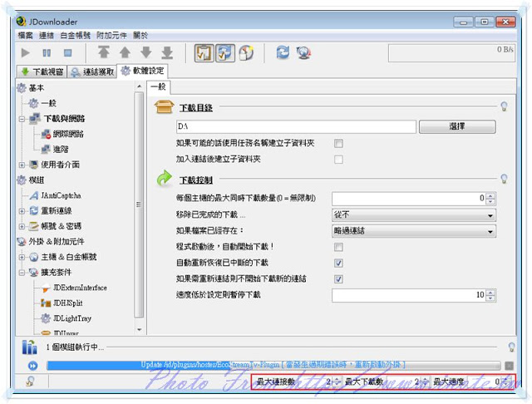Switch to the 連結獲取 tab
This screenshot has width=532, height=404.
[x=92, y=71]
